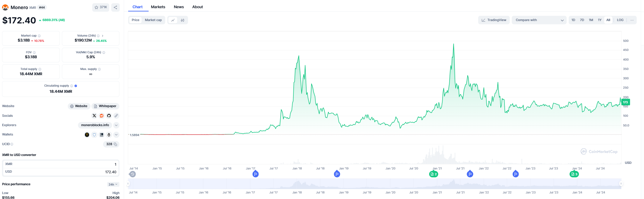Open the 24h Price performance dropdown
Viewport: 644px width, 199px height.
click(x=113, y=184)
